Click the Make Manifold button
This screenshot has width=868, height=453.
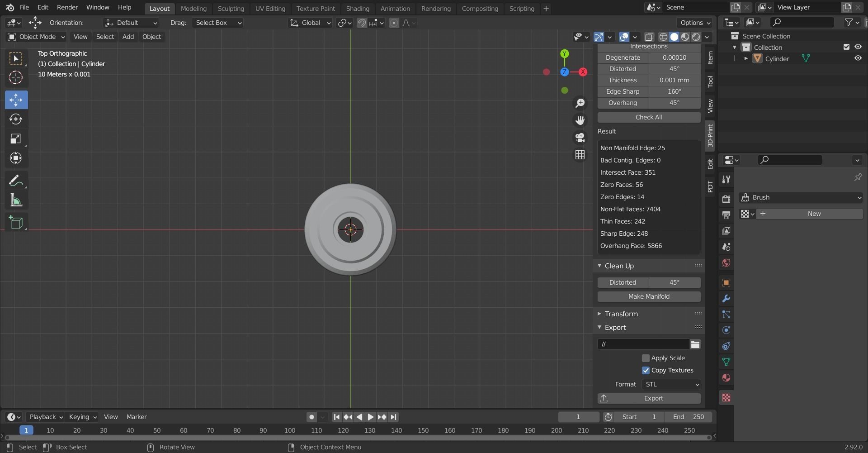(x=649, y=296)
